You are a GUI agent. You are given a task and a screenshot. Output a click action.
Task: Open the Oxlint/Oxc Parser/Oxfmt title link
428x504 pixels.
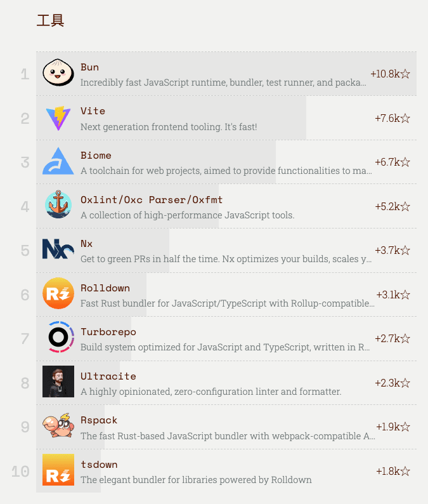[152, 200]
